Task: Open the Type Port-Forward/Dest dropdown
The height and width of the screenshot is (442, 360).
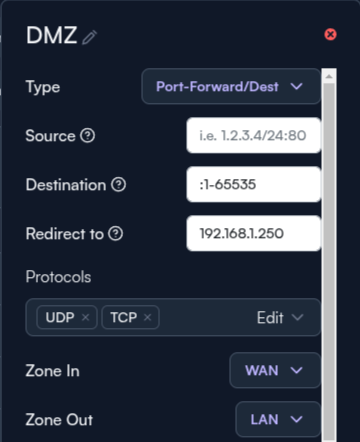Action: (231, 87)
